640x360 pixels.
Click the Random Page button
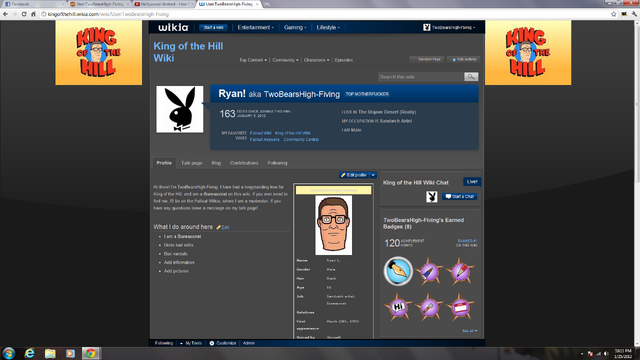click(x=427, y=60)
